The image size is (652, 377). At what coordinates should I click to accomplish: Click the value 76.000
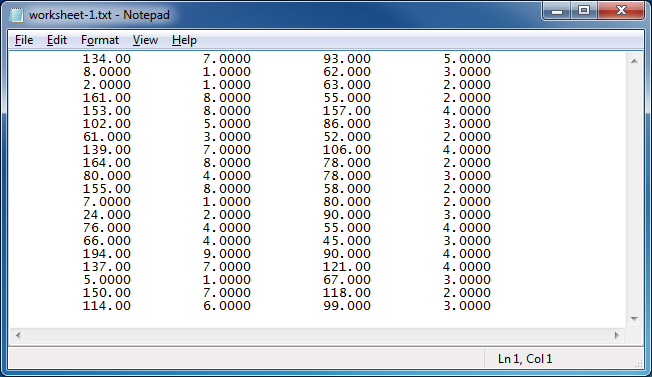[107, 227]
